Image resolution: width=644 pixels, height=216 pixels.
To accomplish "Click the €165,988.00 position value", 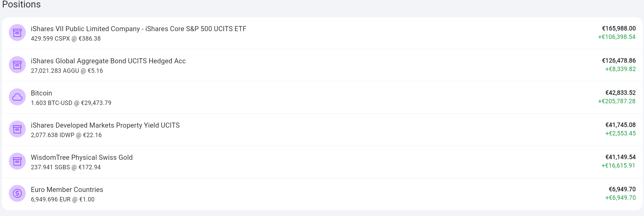I will click(x=619, y=28).
